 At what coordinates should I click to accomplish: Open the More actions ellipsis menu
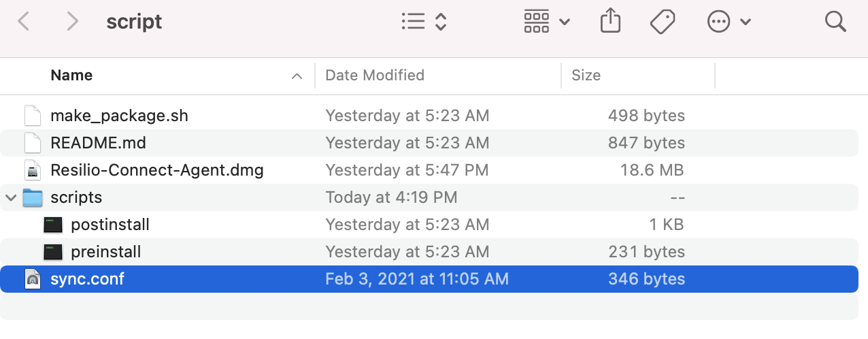tap(729, 22)
